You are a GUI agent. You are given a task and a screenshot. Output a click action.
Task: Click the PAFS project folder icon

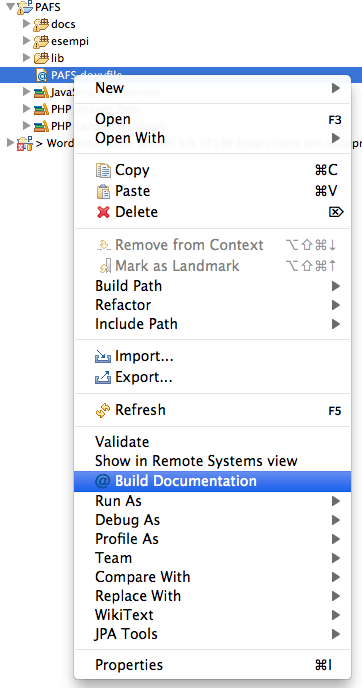tap(25, 7)
